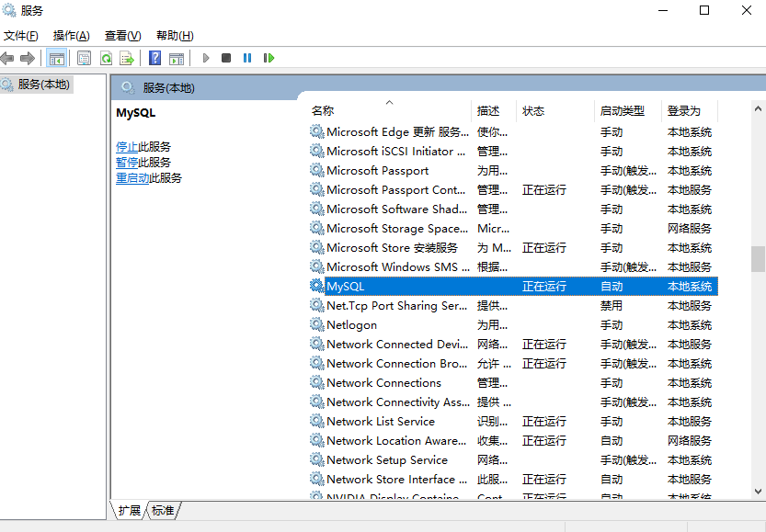The height and width of the screenshot is (532, 766).
Task: Click the Back arrow toolbar icon
Action: (x=7, y=58)
